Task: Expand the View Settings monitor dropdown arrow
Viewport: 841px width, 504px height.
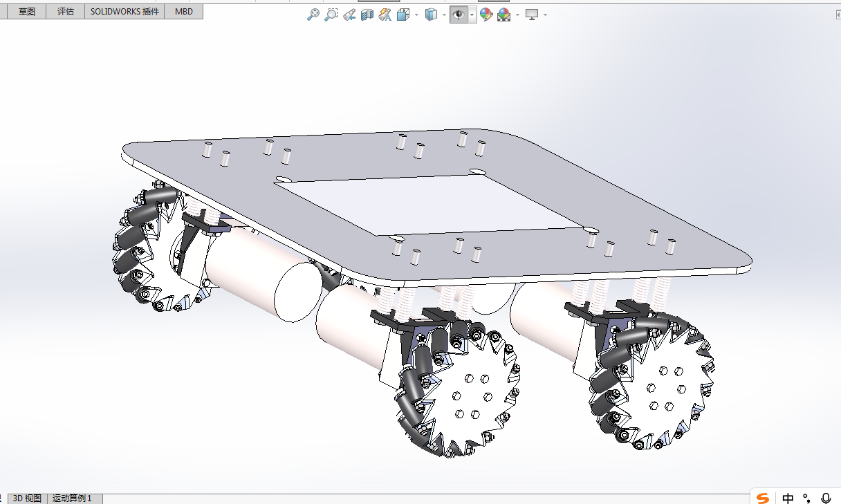Action: click(545, 15)
